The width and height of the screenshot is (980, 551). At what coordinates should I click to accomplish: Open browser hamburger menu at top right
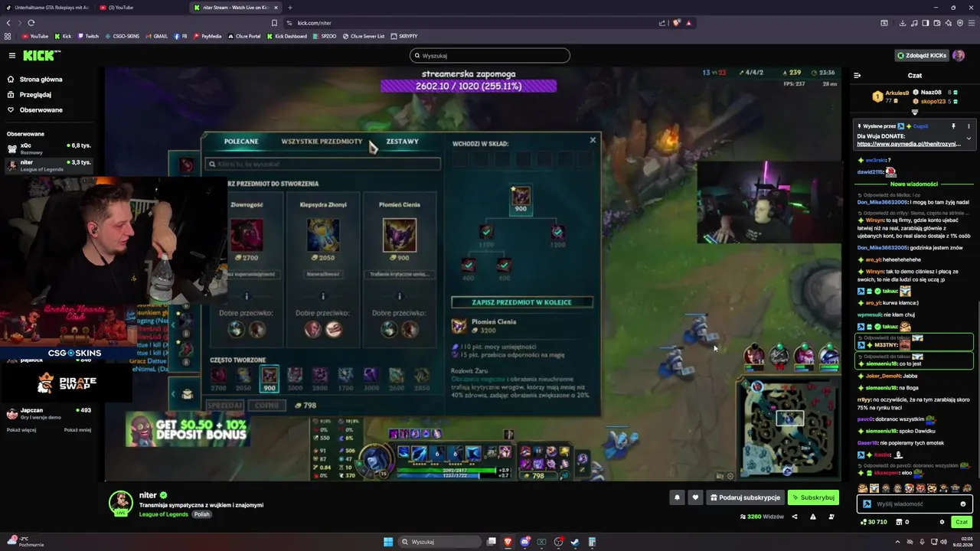(x=972, y=23)
